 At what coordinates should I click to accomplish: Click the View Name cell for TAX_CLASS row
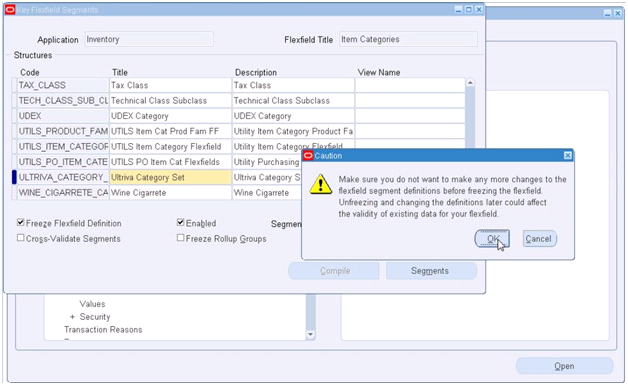pyautogui.click(x=410, y=85)
